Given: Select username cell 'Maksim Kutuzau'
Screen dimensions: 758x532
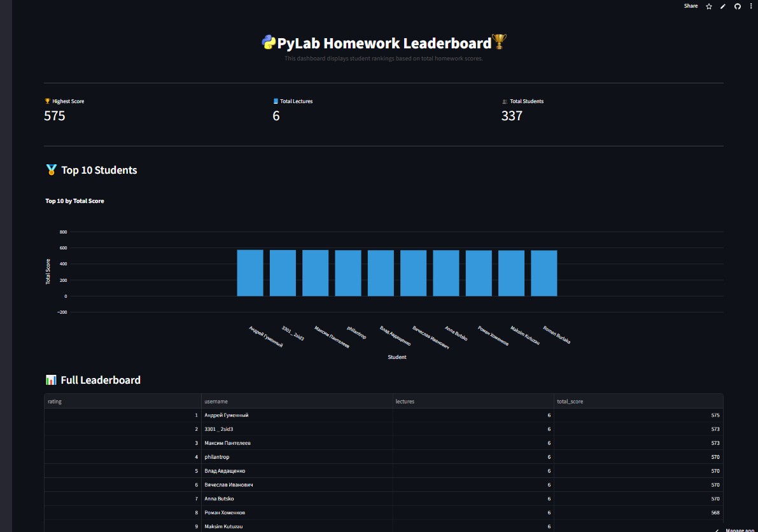Looking at the screenshot, I should pos(297,527).
